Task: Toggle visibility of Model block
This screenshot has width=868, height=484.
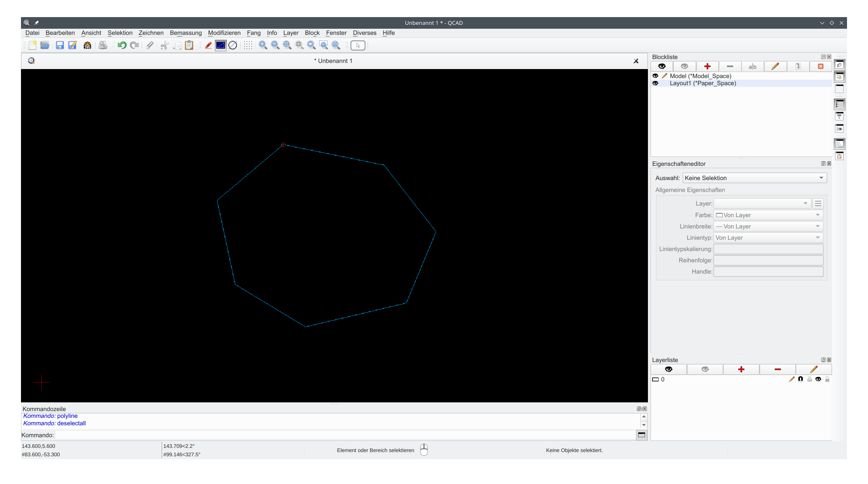Action: [x=655, y=76]
